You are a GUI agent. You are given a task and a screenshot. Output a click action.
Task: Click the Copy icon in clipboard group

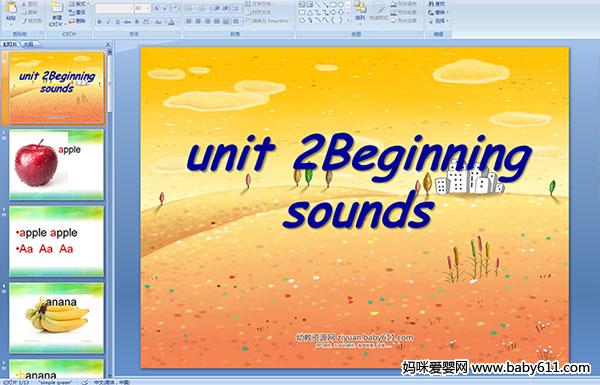point(24,12)
